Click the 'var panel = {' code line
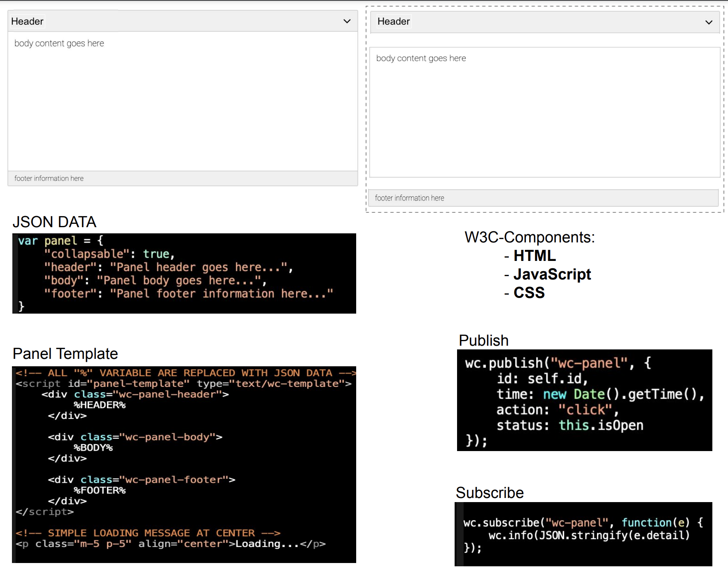Viewport: 728px width, 577px height. pyautogui.click(x=61, y=240)
